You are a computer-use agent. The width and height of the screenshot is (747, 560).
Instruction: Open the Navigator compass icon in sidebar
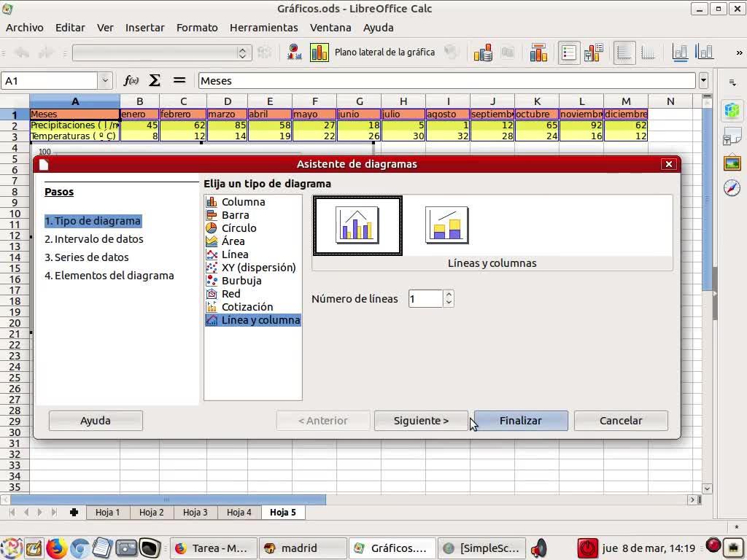(x=732, y=188)
